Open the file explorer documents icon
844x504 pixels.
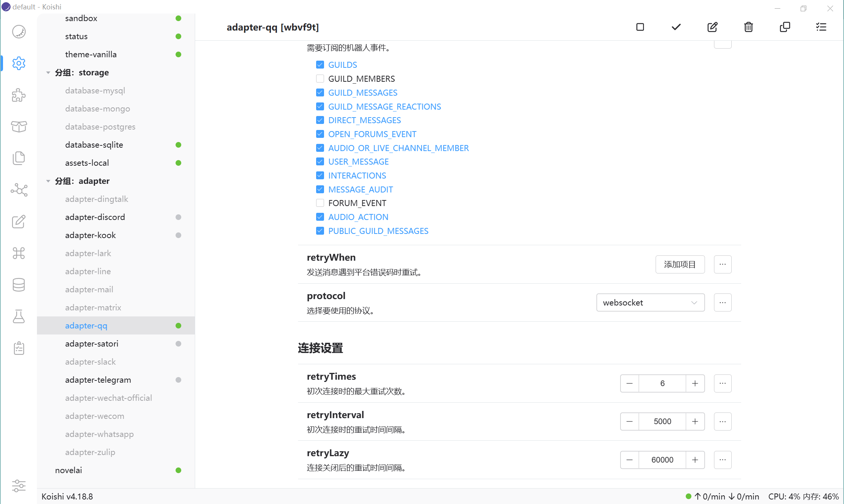pos(19,158)
